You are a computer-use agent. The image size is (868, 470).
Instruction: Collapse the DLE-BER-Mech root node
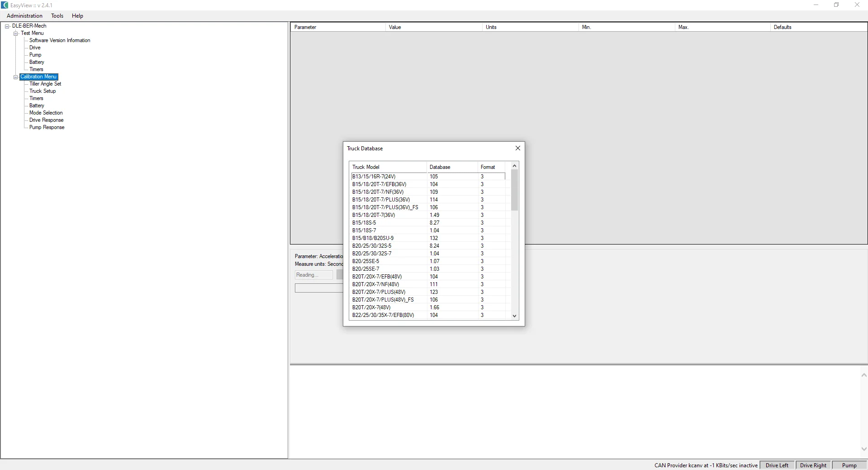click(7, 26)
